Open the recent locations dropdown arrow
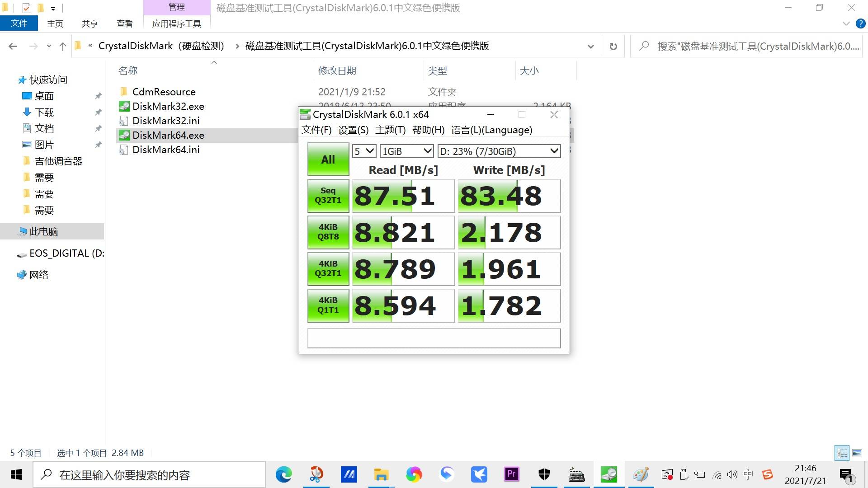 (x=49, y=46)
